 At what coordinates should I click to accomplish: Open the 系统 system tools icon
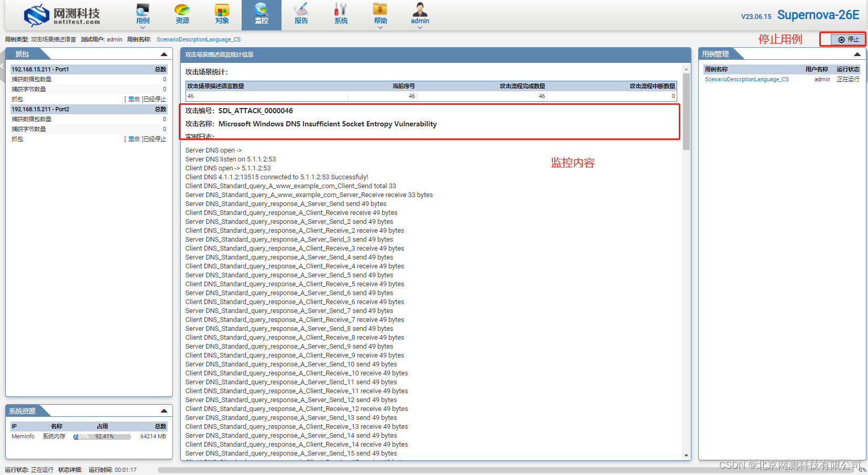(x=341, y=14)
